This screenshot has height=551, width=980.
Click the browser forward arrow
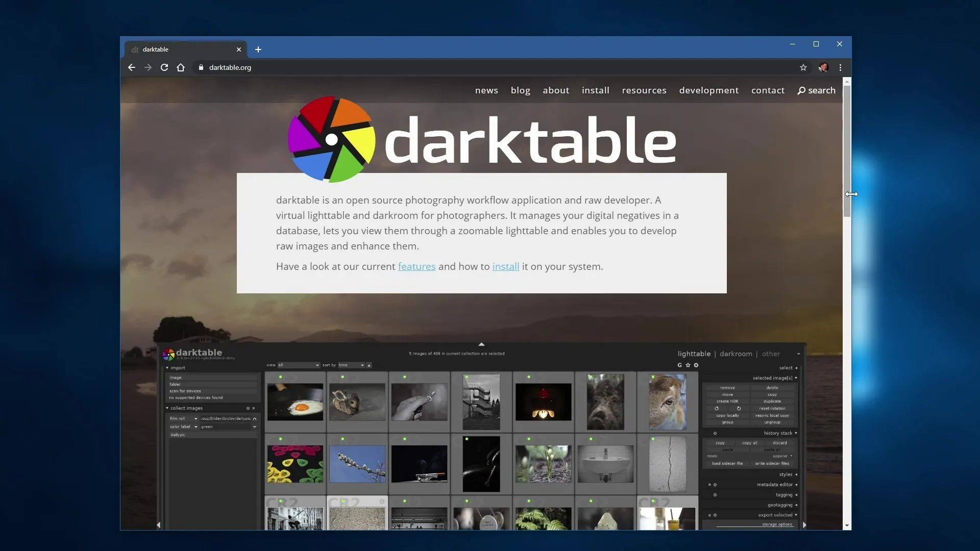coord(148,67)
